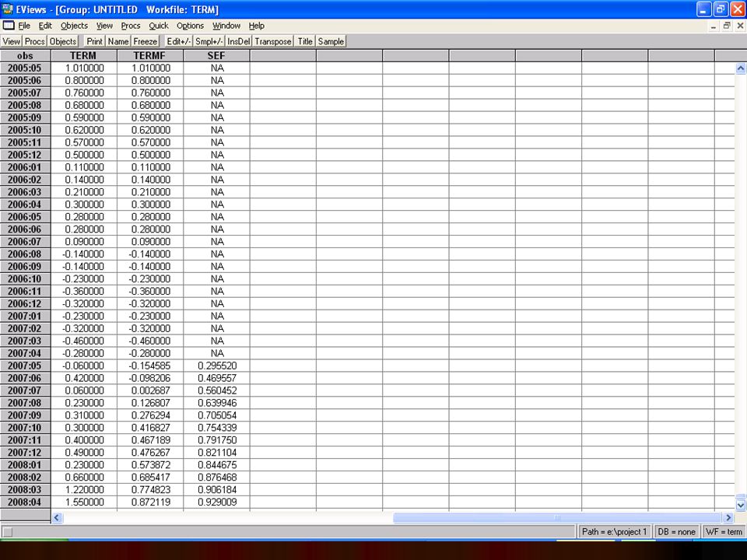Click TERM cell 1.010000 in 2005:05
This screenshot has height=560, width=747.
pyautogui.click(x=84, y=68)
